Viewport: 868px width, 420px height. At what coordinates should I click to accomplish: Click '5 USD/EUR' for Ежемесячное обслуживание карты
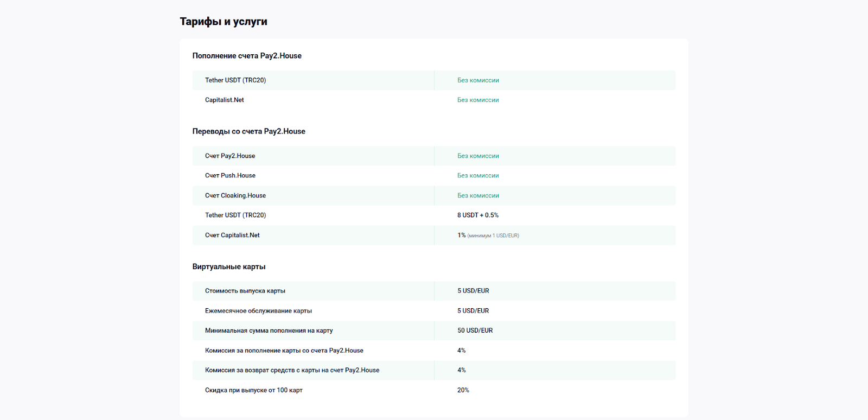[473, 311]
